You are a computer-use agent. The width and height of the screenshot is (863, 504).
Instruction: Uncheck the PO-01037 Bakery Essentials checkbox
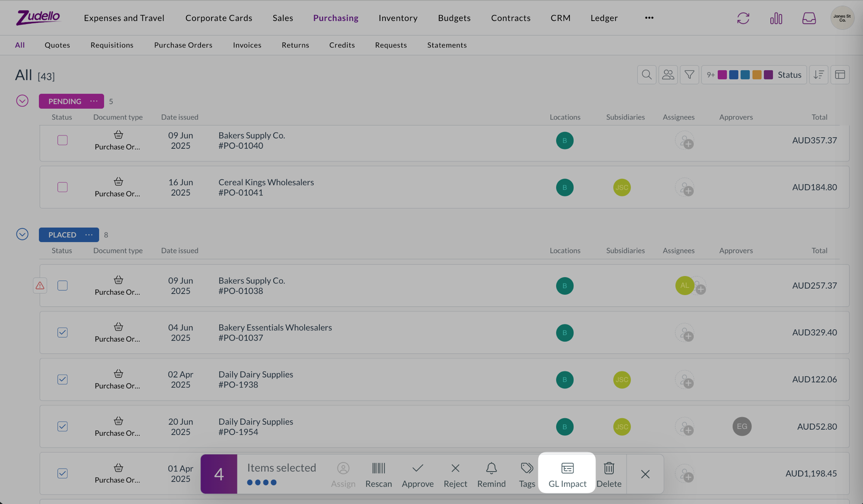(63, 332)
